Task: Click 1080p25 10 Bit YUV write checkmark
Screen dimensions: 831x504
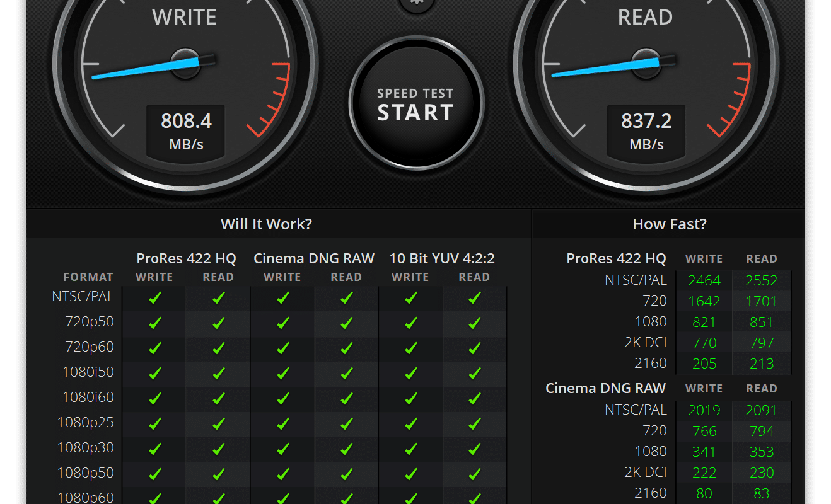Action: [410, 424]
